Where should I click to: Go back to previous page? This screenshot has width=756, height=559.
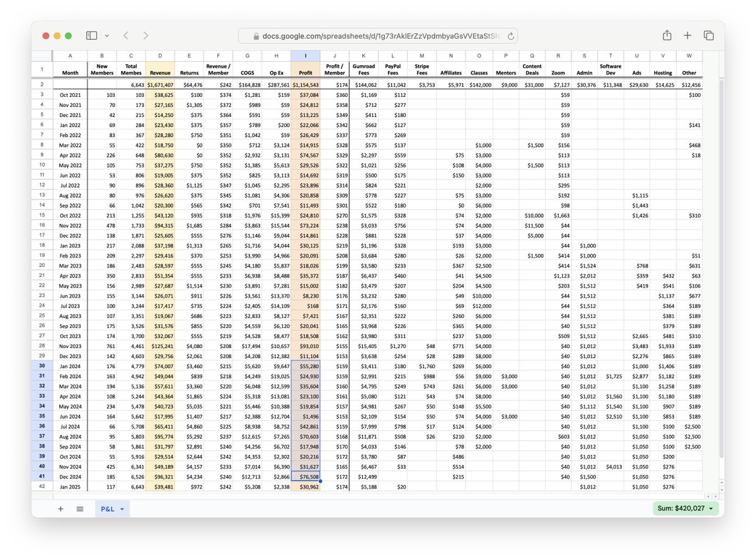[x=126, y=36]
